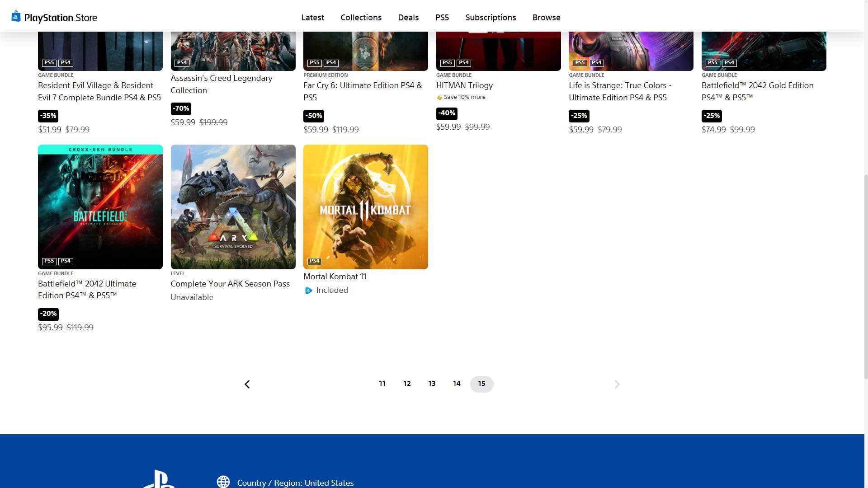The image size is (868, 488).
Task: Click the disabled next-page right chevron
Action: (x=617, y=384)
